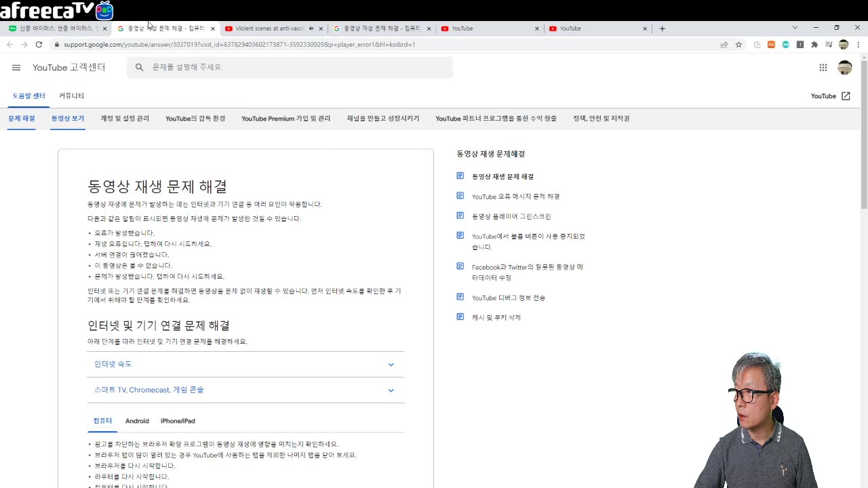The width and height of the screenshot is (868, 488).
Task: Select the 커뮤니티 tab
Action: (71, 96)
